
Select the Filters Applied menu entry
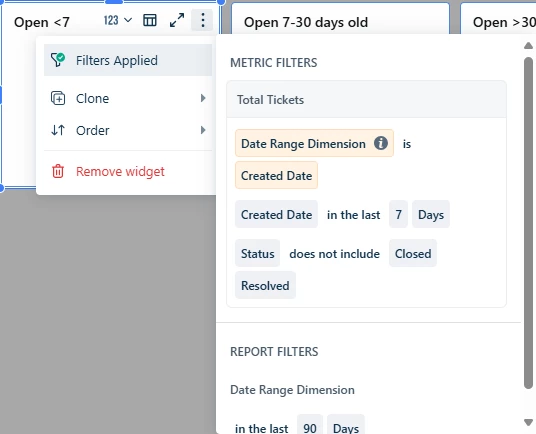(128, 60)
